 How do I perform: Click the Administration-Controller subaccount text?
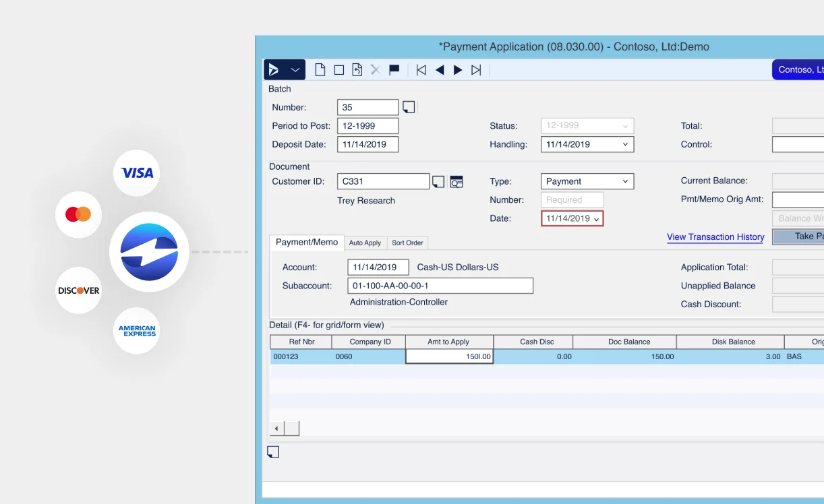click(399, 302)
